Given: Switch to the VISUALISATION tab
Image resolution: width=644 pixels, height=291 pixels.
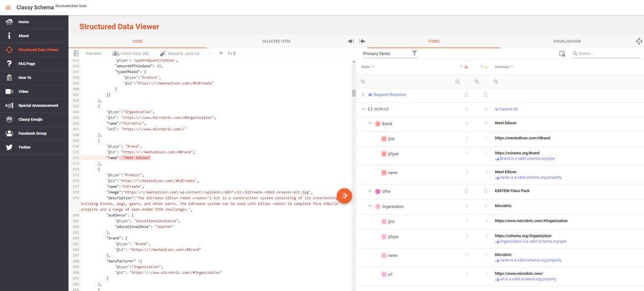Looking at the screenshot, I should tap(567, 41).
